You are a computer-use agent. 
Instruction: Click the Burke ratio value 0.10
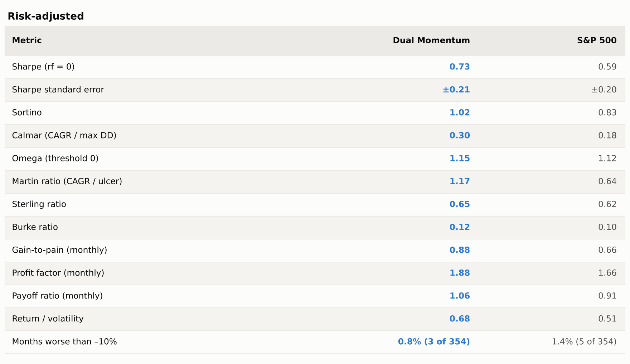click(607, 227)
